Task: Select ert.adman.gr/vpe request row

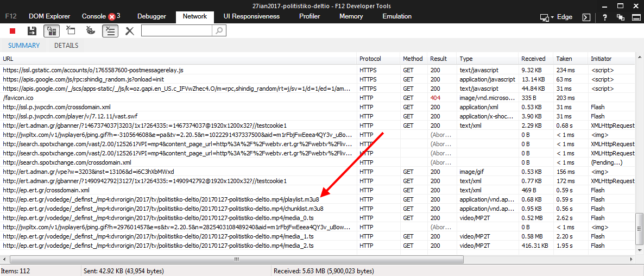Action: point(318,172)
